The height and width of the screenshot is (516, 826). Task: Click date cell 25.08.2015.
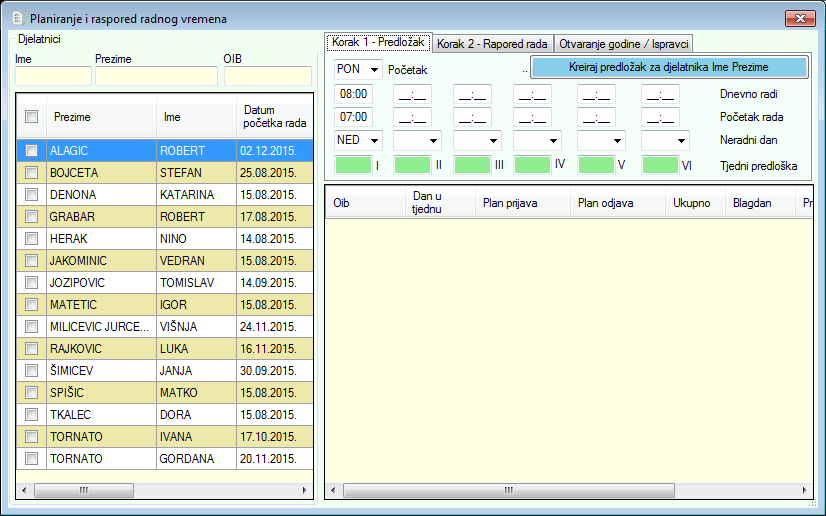[x=274, y=173]
